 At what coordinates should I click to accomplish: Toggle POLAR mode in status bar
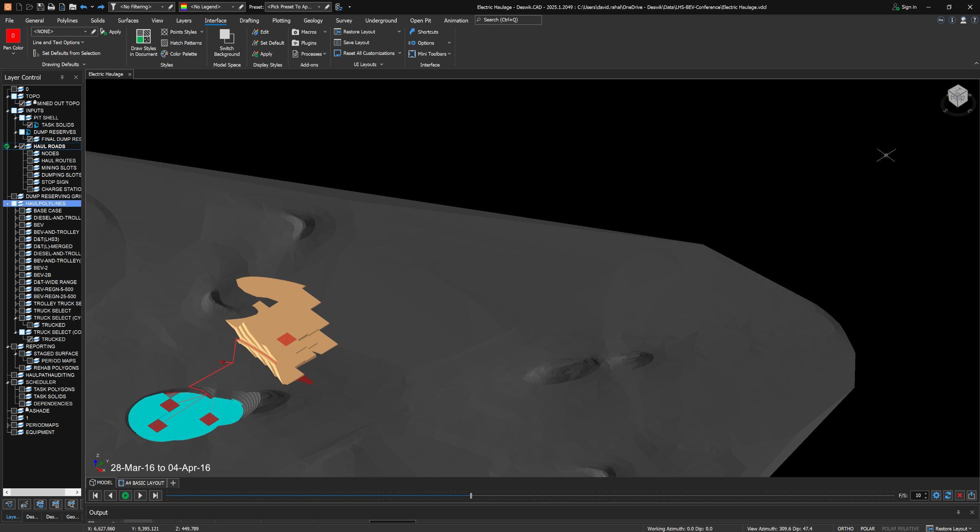pos(867,529)
